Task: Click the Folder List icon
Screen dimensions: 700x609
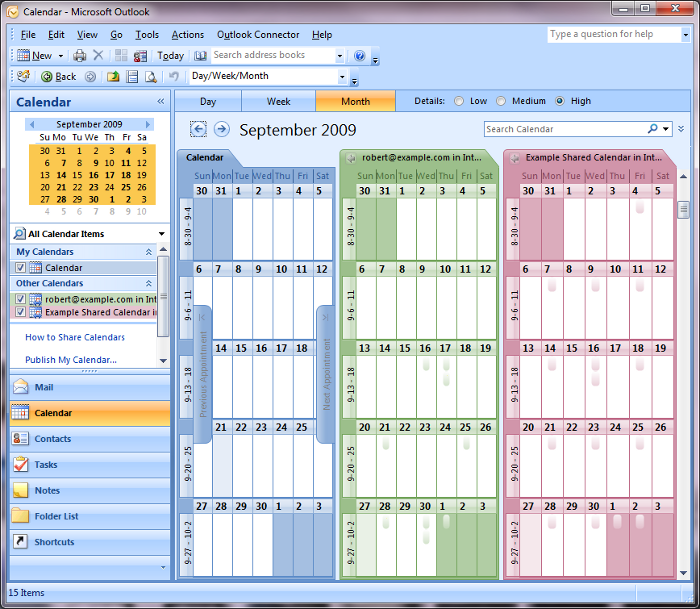Action: point(20,515)
